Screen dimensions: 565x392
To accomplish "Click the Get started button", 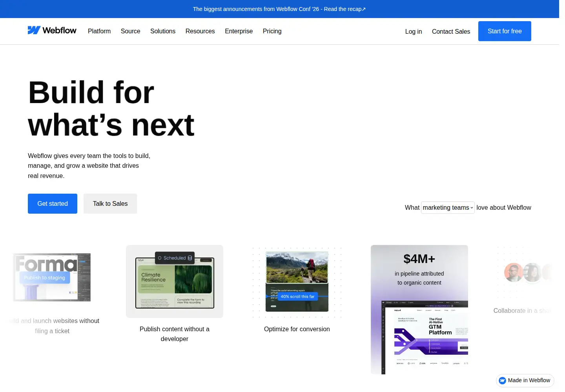I will pyautogui.click(x=53, y=203).
